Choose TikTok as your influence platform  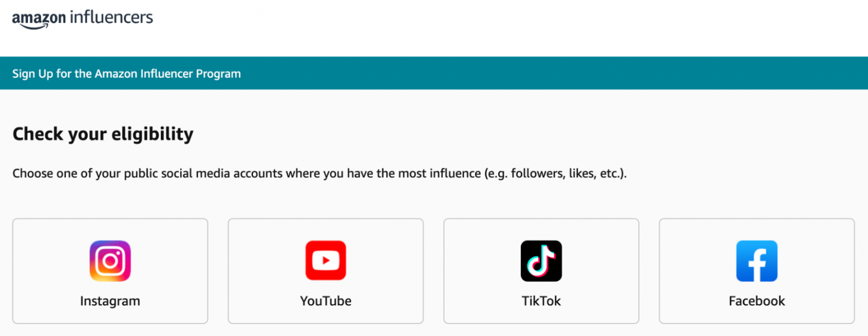click(541, 271)
